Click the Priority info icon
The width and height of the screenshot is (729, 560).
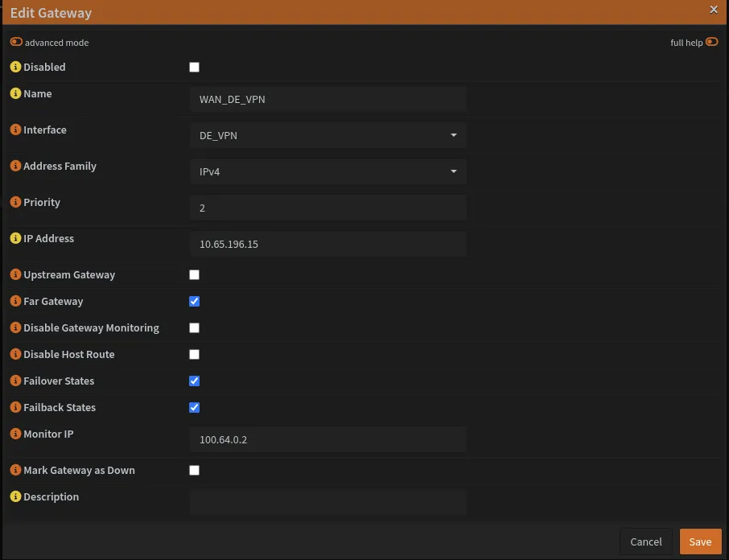tap(15, 202)
